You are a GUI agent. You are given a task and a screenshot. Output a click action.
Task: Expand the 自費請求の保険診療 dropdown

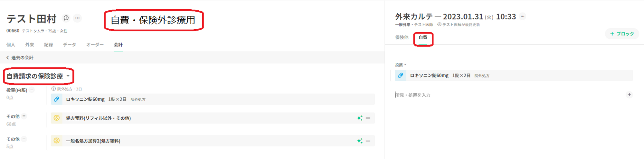68,76
